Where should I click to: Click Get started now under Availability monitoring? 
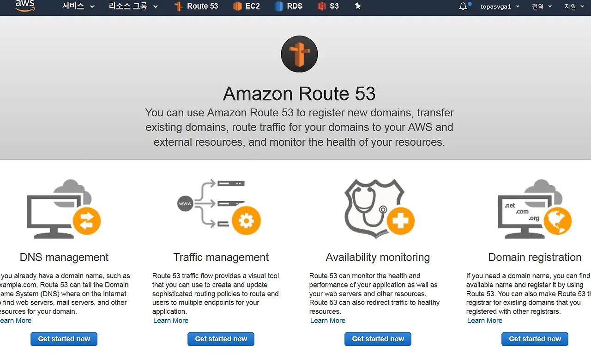(378, 339)
